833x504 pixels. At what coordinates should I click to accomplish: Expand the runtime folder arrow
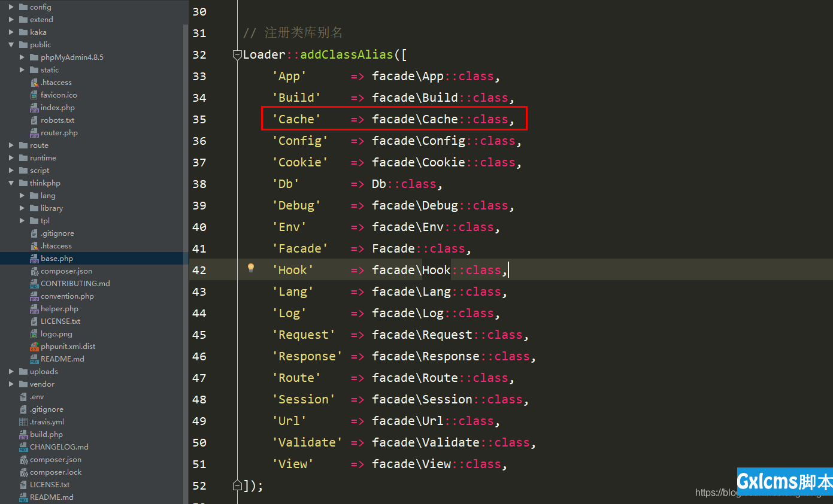[x=11, y=158]
